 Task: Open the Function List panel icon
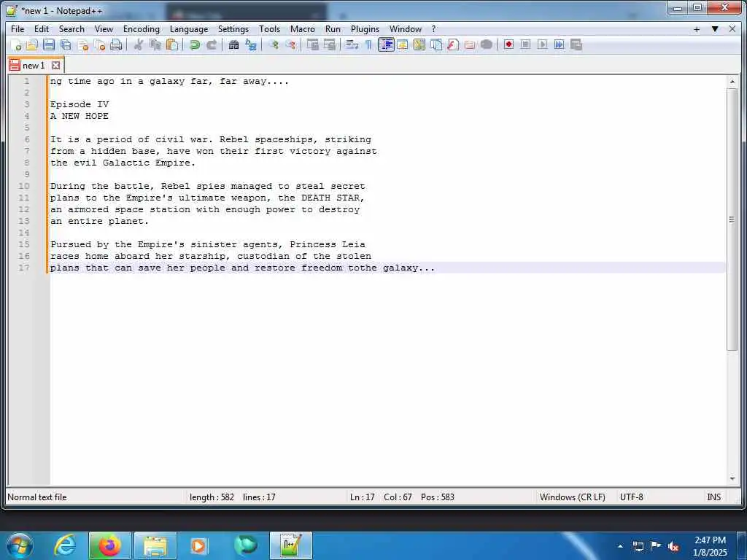coord(452,44)
